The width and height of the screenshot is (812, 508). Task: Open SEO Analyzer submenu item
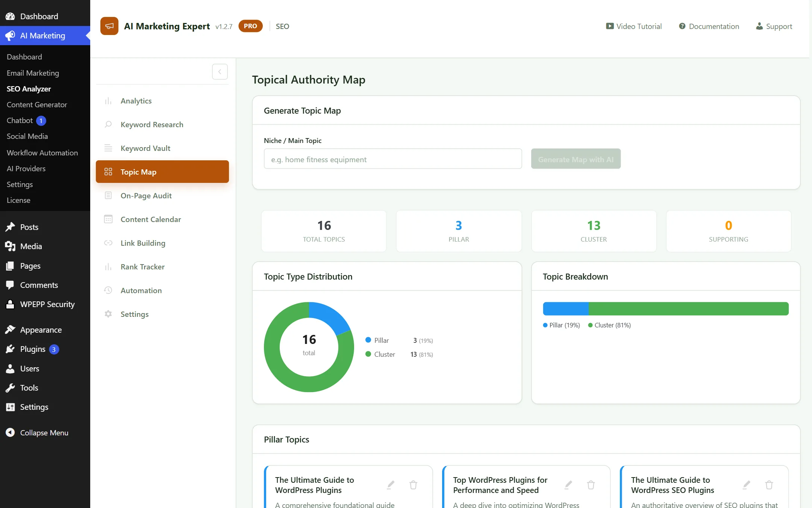pos(29,89)
